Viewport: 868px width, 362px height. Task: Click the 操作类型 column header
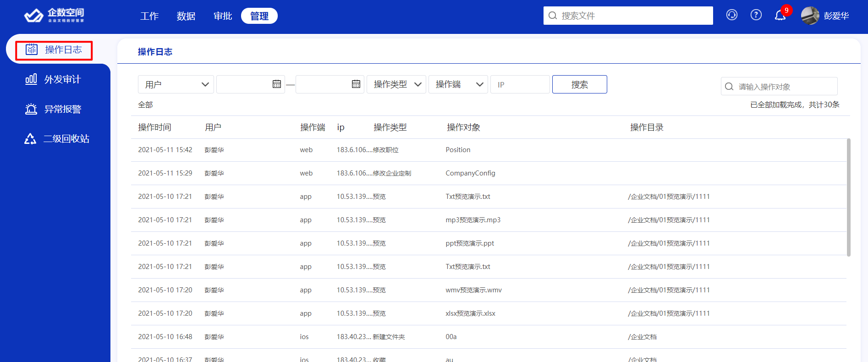point(390,127)
